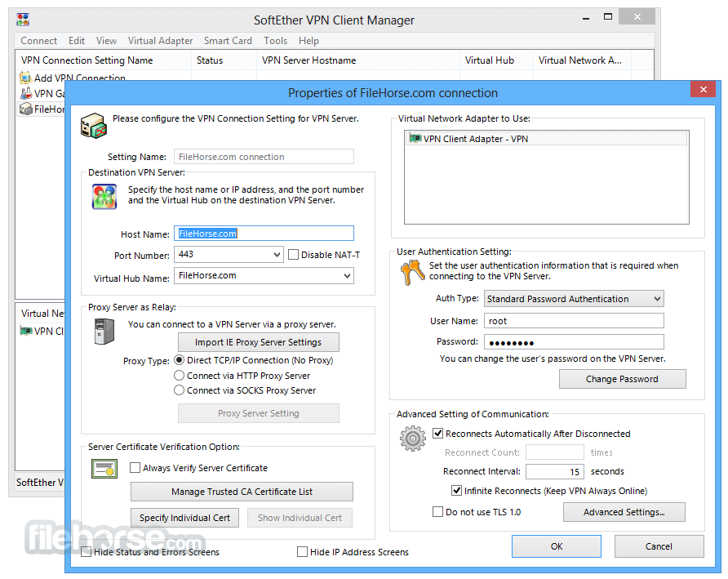Click the server certificate icon

104,469
